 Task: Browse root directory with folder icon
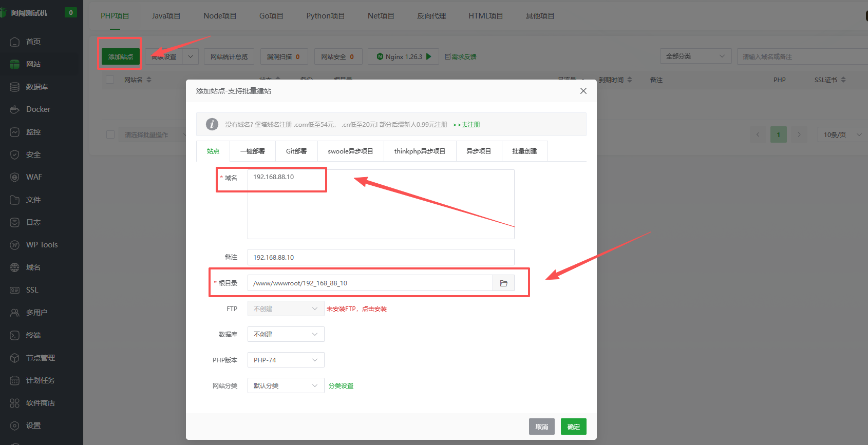[503, 283]
